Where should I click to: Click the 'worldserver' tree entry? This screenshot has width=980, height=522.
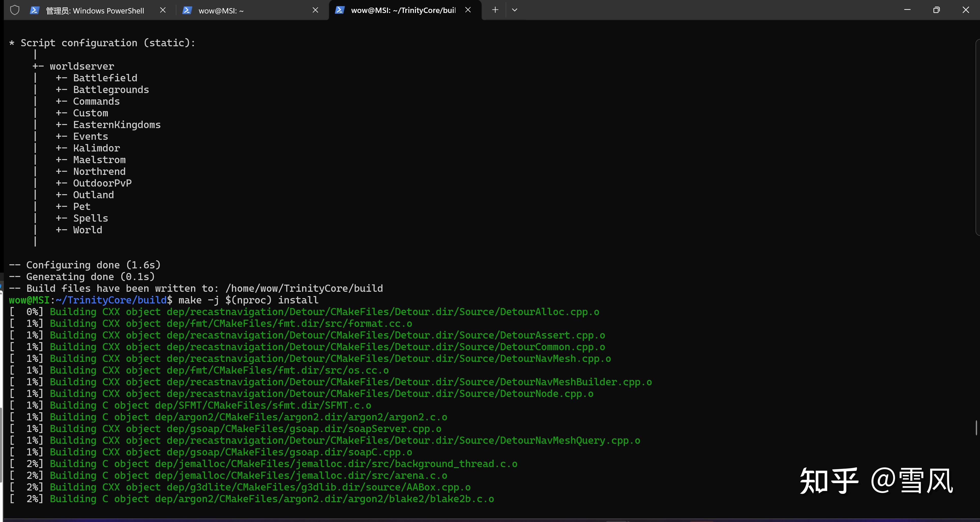82,67
